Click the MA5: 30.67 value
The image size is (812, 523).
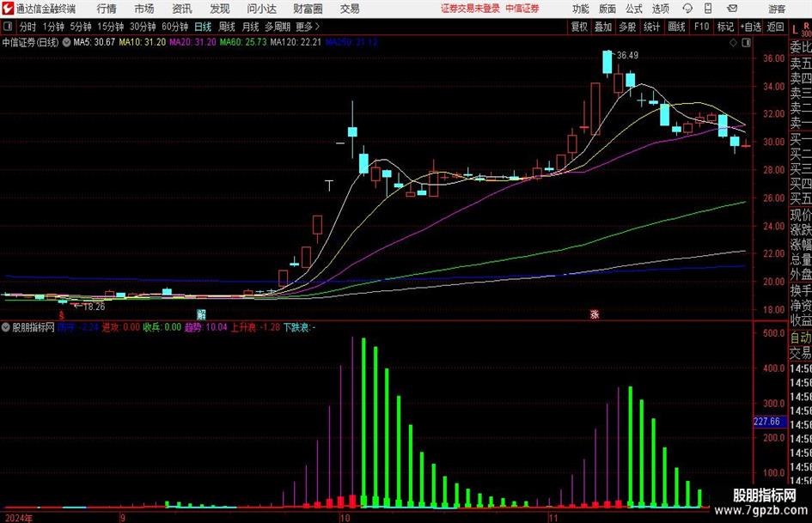coord(94,42)
